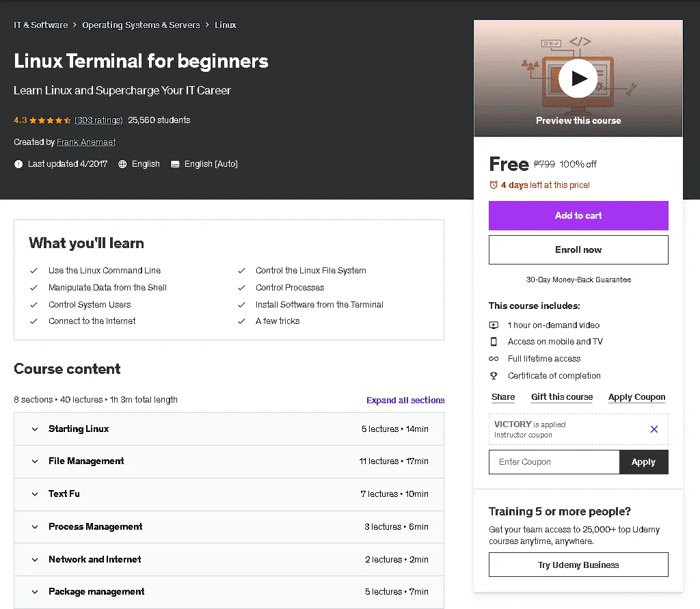This screenshot has height=609, width=700.
Task: Click the Apply Coupon link
Action: coord(636,397)
